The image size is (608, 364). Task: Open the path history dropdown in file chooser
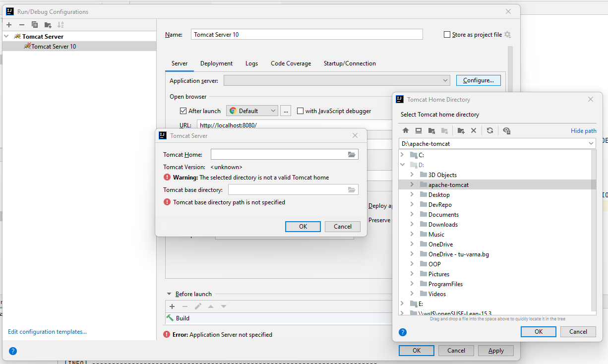click(591, 143)
